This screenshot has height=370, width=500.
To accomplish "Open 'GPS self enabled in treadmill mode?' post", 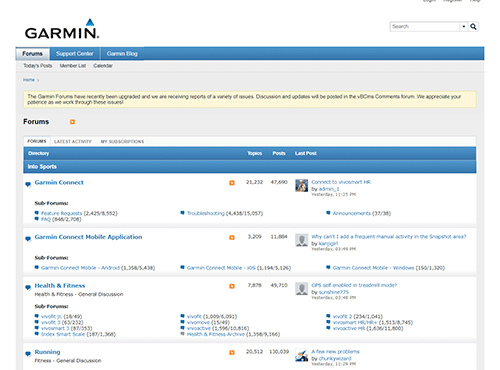I will tap(354, 285).
